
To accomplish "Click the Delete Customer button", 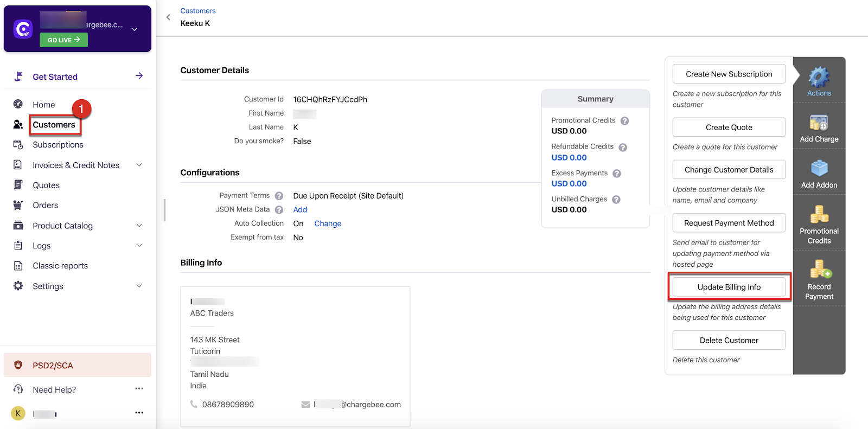I will click(729, 340).
